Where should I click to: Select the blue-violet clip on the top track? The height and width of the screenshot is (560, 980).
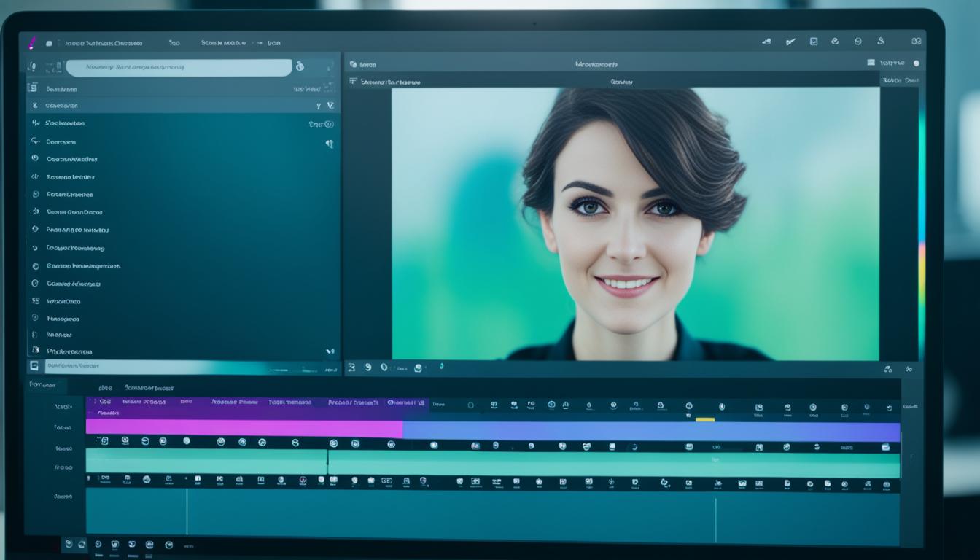pyautogui.click(x=651, y=431)
